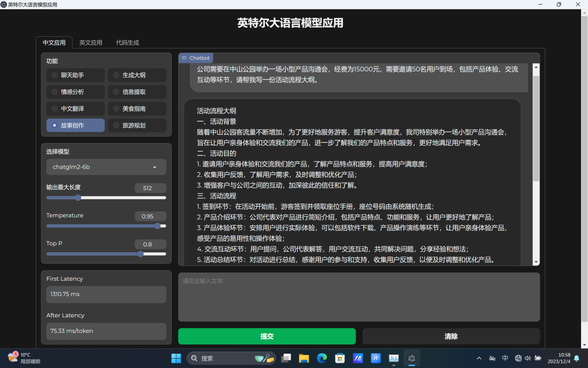This screenshot has height=368, width=588.
Task: Open network settings from the tray
Action: pos(518,358)
